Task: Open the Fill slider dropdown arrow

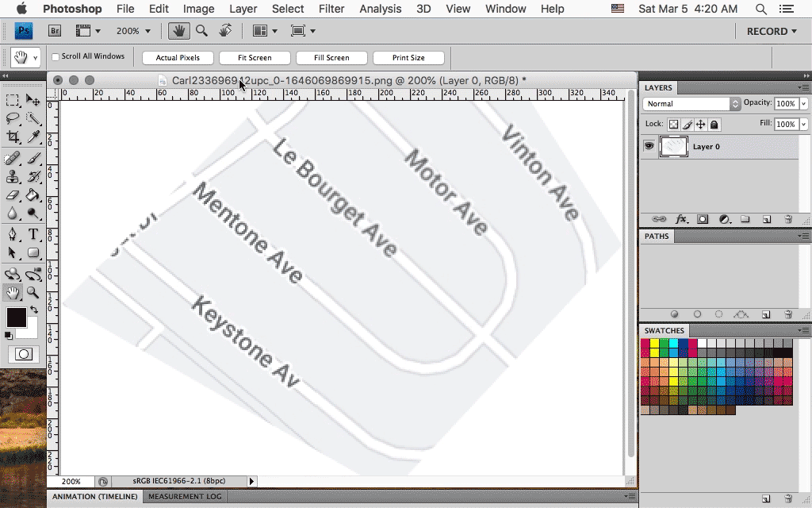Action: pos(804,125)
